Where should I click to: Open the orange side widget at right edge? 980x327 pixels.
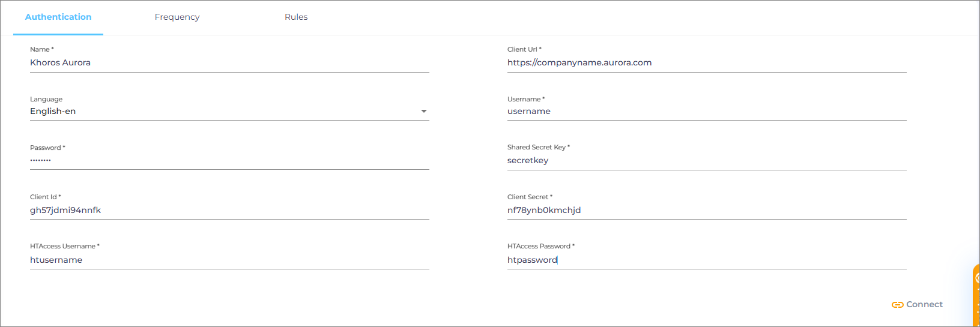pyautogui.click(x=976, y=295)
